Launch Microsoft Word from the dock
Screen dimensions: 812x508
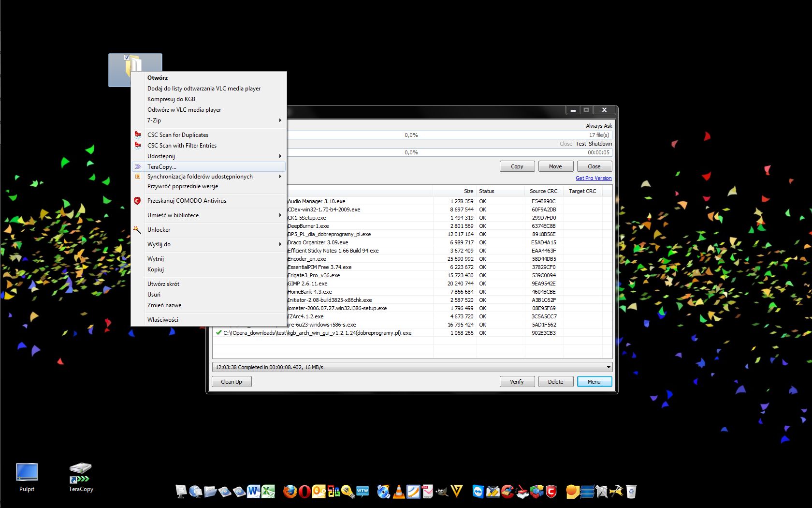(x=253, y=492)
